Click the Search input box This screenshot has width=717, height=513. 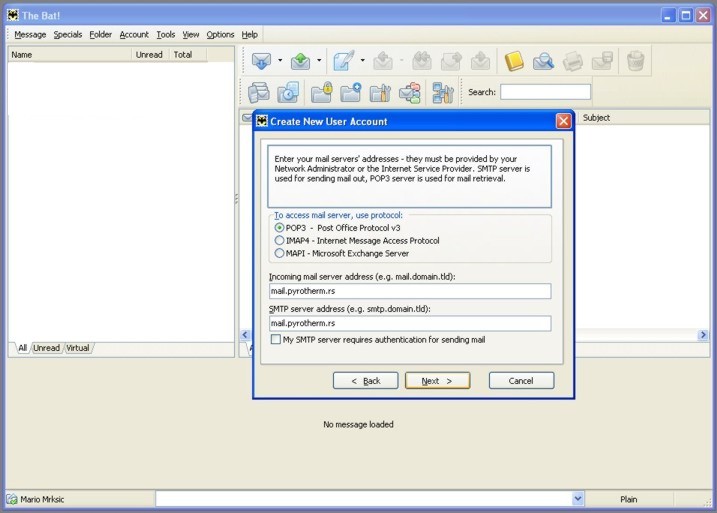(x=546, y=92)
